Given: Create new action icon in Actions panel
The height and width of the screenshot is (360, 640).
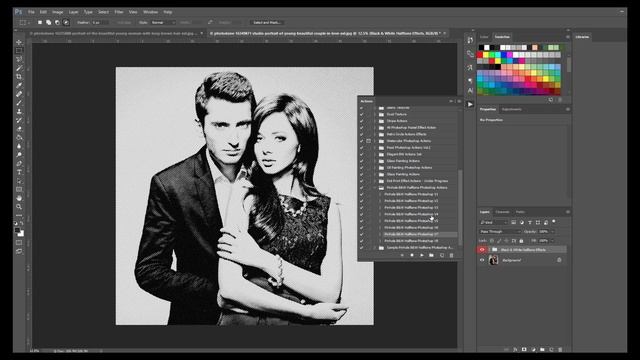Looking at the screenshot, I should (x=442, y=255).
